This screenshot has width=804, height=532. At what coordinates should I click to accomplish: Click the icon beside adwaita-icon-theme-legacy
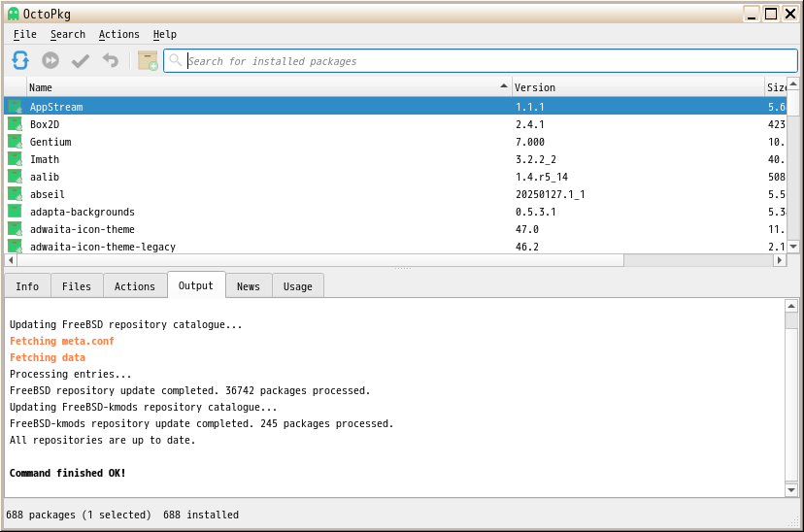15,246
